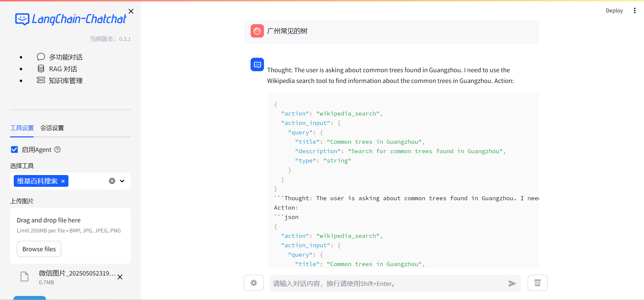
Task: Clear conversation with the trash button
Action: point(537,283)
